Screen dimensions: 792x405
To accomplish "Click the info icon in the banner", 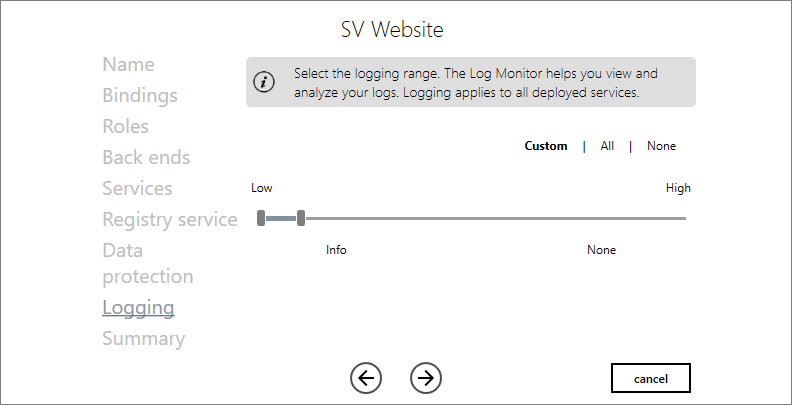I will click(x=264, y=82).
